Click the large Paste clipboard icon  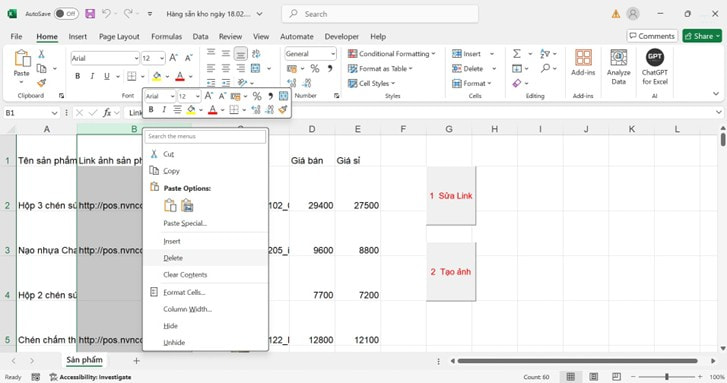pyautogui.click(x=22, y=58)
